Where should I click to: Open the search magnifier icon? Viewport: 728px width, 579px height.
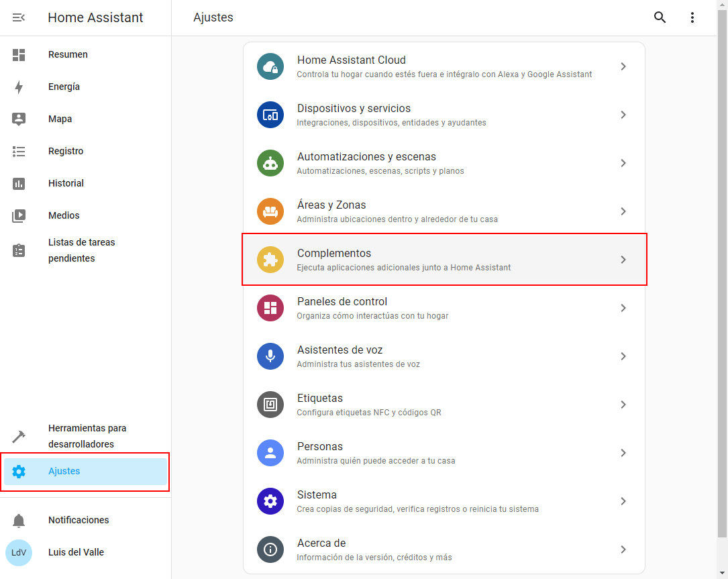[x=660, y=18]
